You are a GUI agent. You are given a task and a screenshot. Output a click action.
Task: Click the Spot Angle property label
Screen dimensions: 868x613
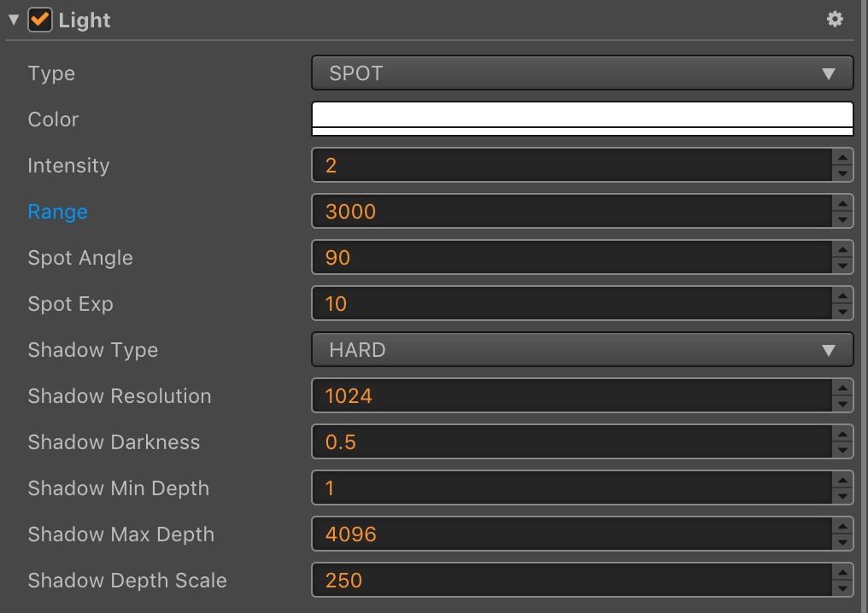tap(80, 259)
